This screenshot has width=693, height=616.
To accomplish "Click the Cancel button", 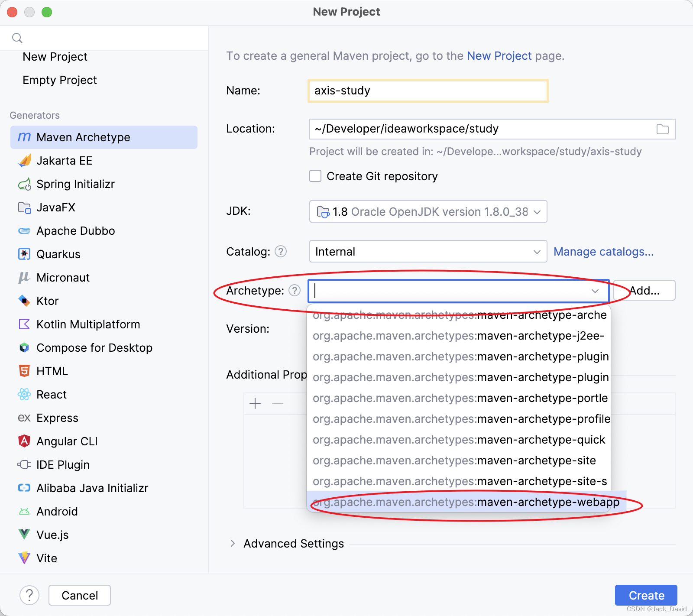I will click(x=80, y=595).
